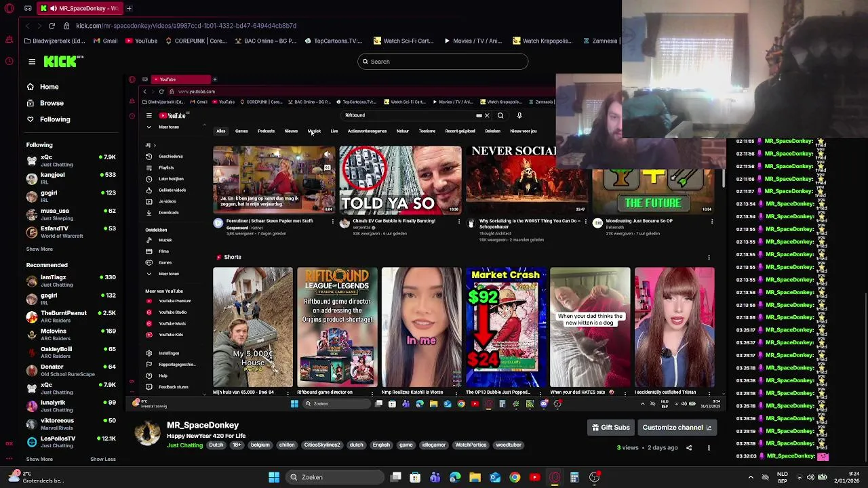Click the idlegamer tag
868x488 pixels.
click(x=433, y=445)
